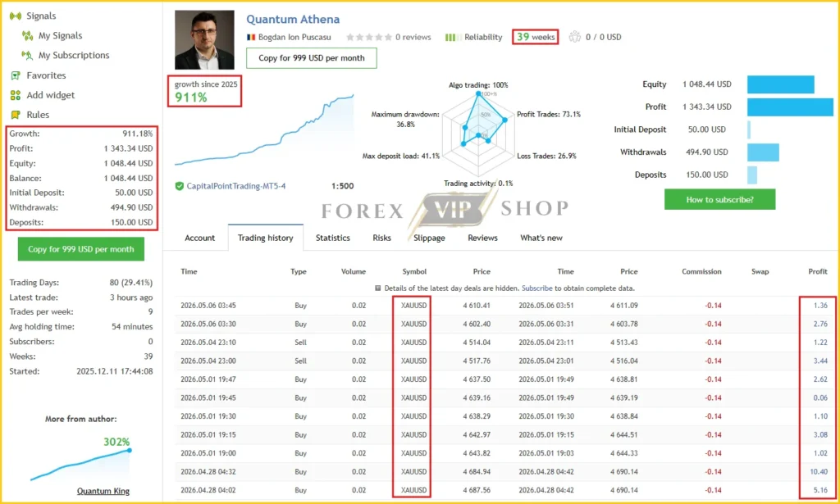Viewport: 840px width, 504px height.
Task: Click the subscribers people icon
Action: 575,37
